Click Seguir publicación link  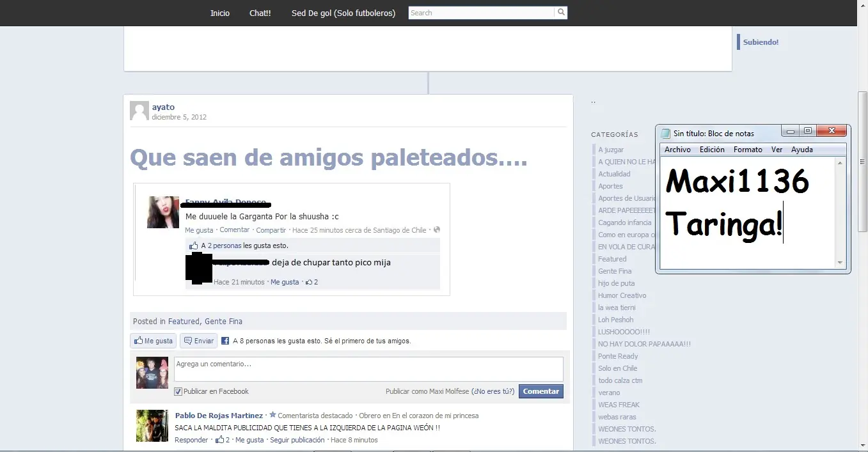click(x=297, y=440)
